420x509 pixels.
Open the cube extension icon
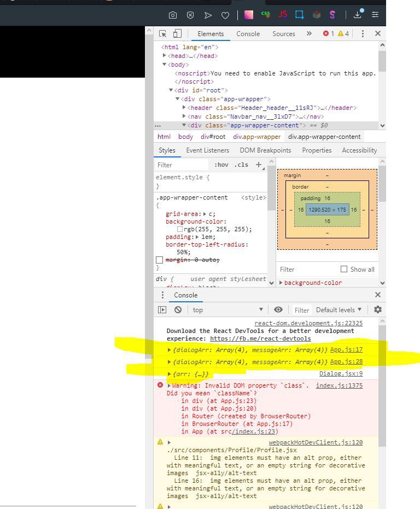pos(317,15)
